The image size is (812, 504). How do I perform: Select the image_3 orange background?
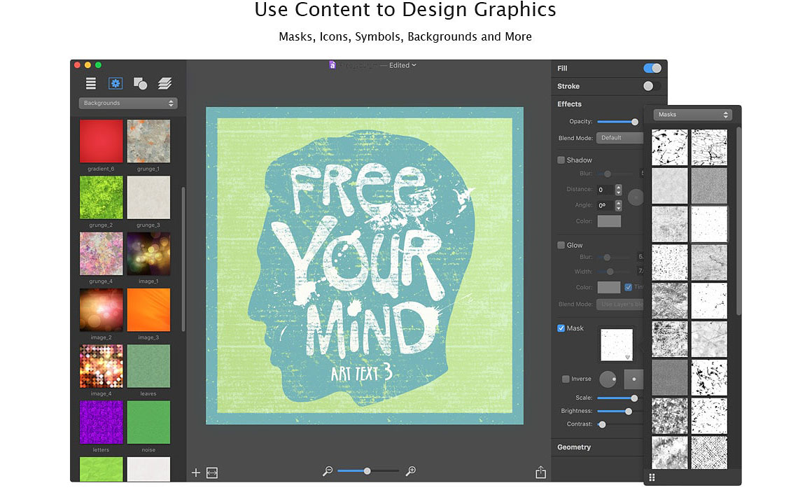148,310
